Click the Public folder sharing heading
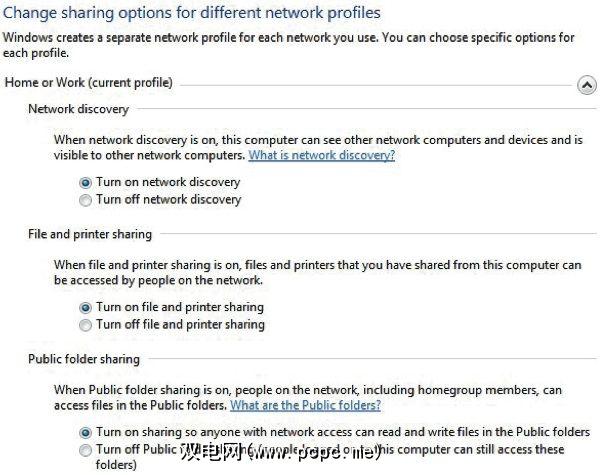 click(x=84, y=359)
